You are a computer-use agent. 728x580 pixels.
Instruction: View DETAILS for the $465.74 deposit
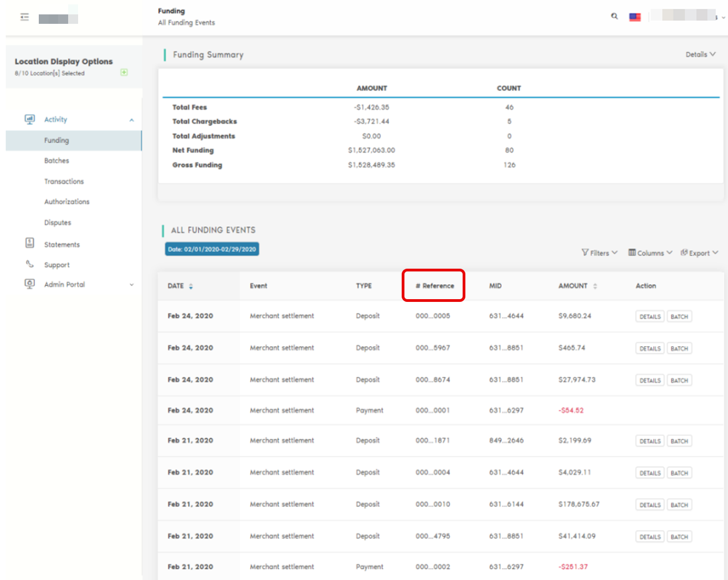[x=650, y=348]
